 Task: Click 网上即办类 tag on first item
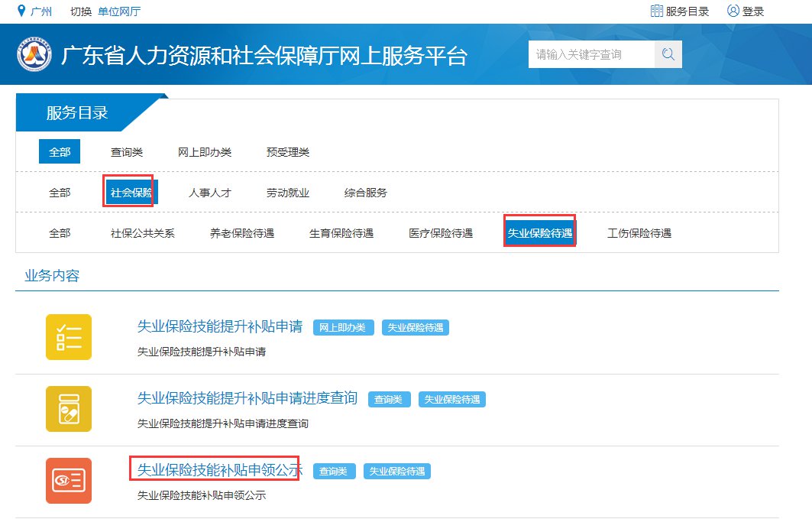[344, 328]
